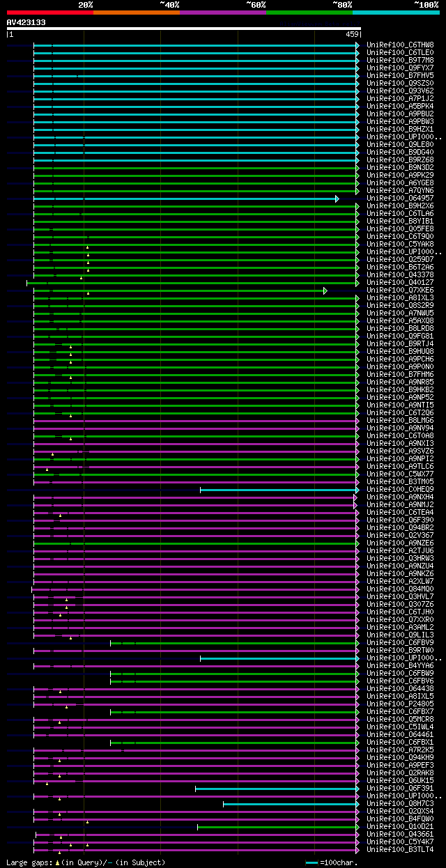This screenshot has width=446, height=868.
Task: Select the UniRef100_Q5MCR8 label
Action: (400, 719)
